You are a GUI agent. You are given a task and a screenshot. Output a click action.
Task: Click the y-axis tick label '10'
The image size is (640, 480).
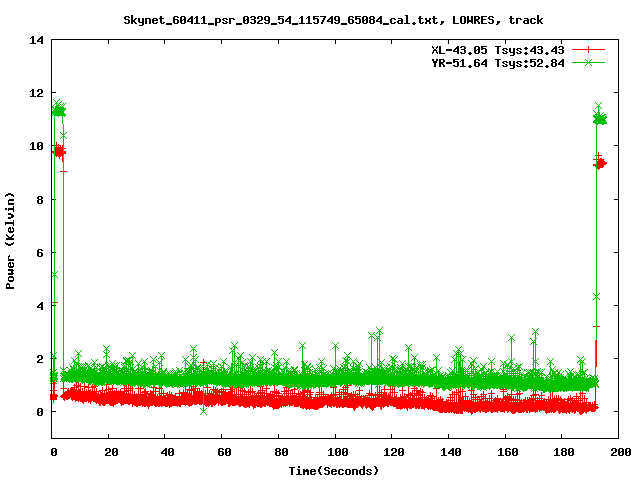click(36, 146)
